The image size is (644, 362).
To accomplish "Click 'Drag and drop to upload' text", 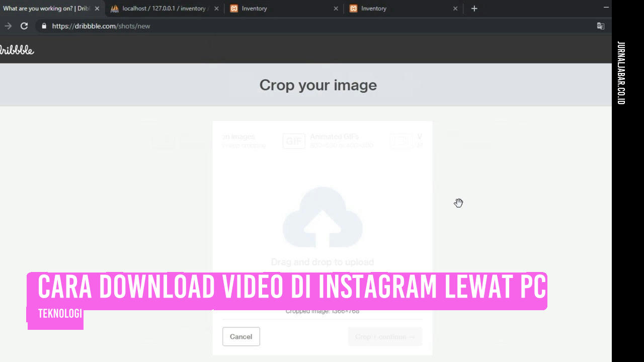I will pos(323,262).
